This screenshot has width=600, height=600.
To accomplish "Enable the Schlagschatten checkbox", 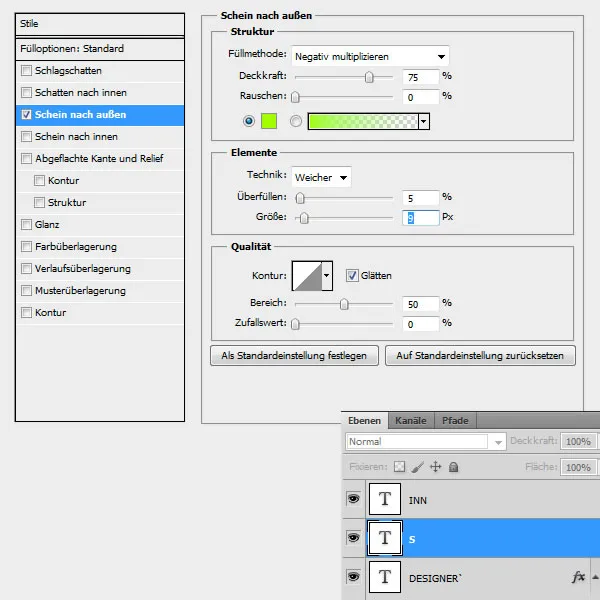I will pos(26,71).
